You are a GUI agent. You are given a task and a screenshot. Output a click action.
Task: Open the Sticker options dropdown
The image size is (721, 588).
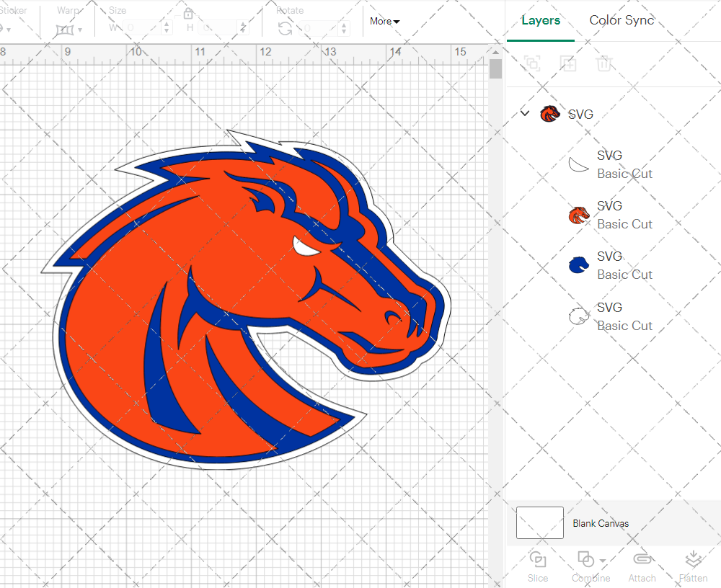click(x=10, y=29)
